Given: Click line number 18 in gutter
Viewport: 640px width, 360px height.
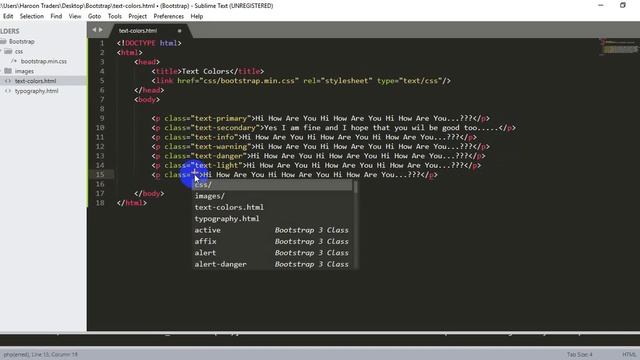Looking at the screenshot, I should click(100, 203).
